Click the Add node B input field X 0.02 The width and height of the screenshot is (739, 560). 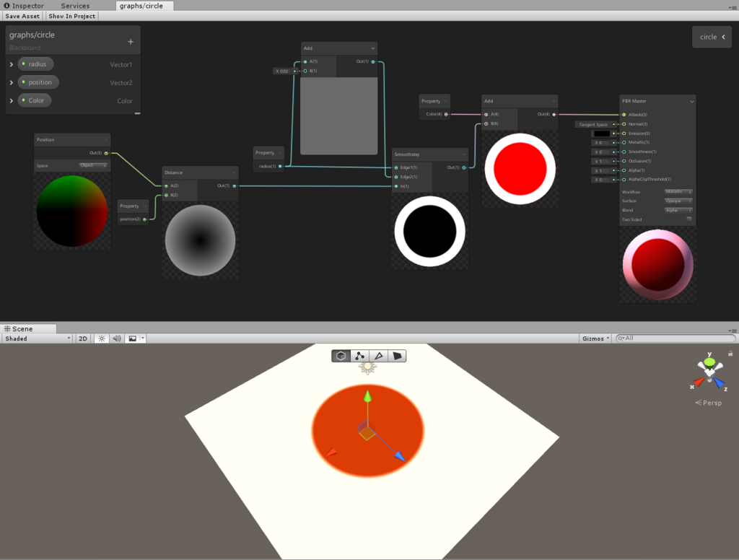click(x=282, y=71)
